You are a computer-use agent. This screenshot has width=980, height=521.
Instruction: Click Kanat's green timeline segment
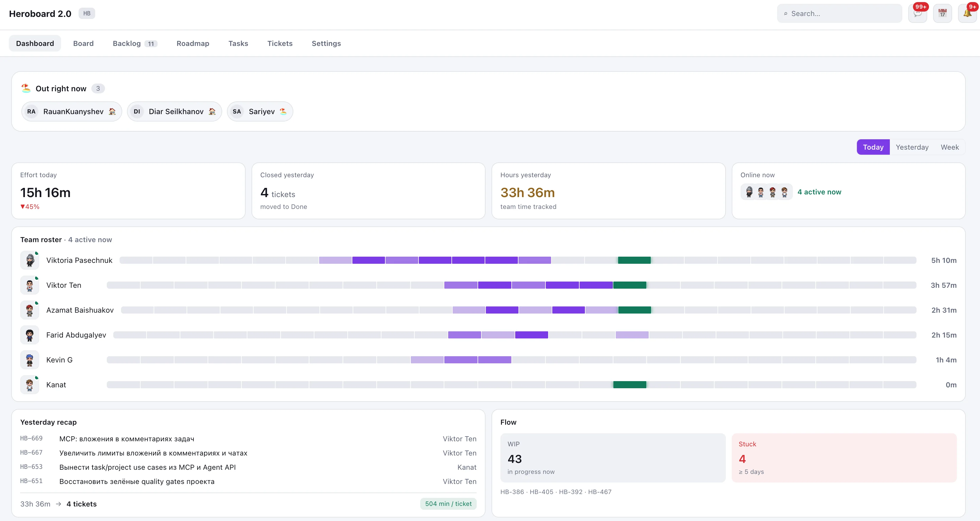point(630,385)
